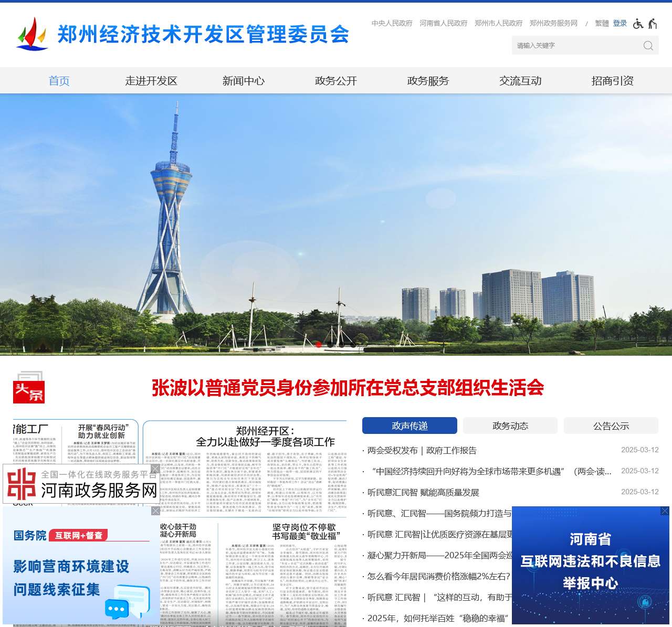
Task: Close the 互联网违法和不良信息举报中心 popup
Action: pos(665,511)
